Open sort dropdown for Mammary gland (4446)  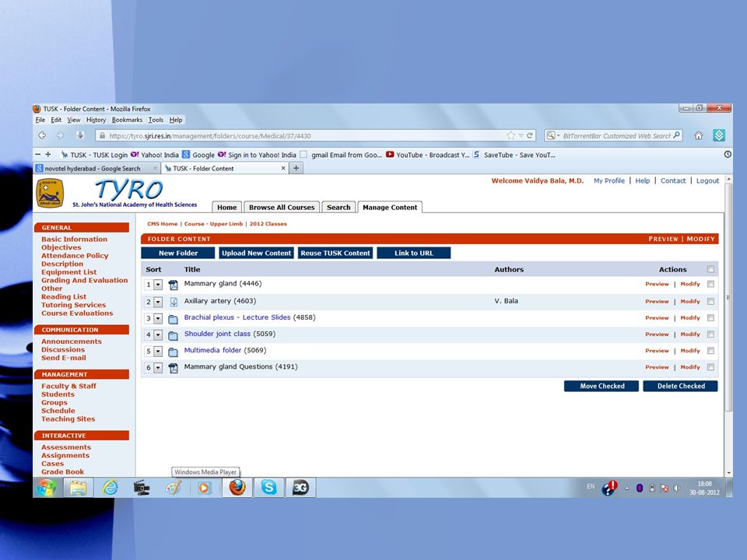[x=158, y=285]
